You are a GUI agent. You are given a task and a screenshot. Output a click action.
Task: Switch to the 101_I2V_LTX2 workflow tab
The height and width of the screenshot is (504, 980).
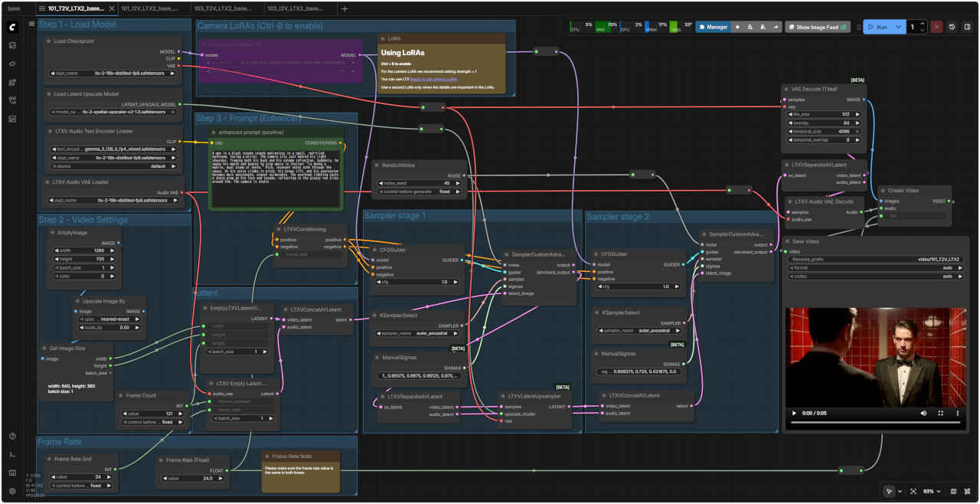tap(149, 8)
